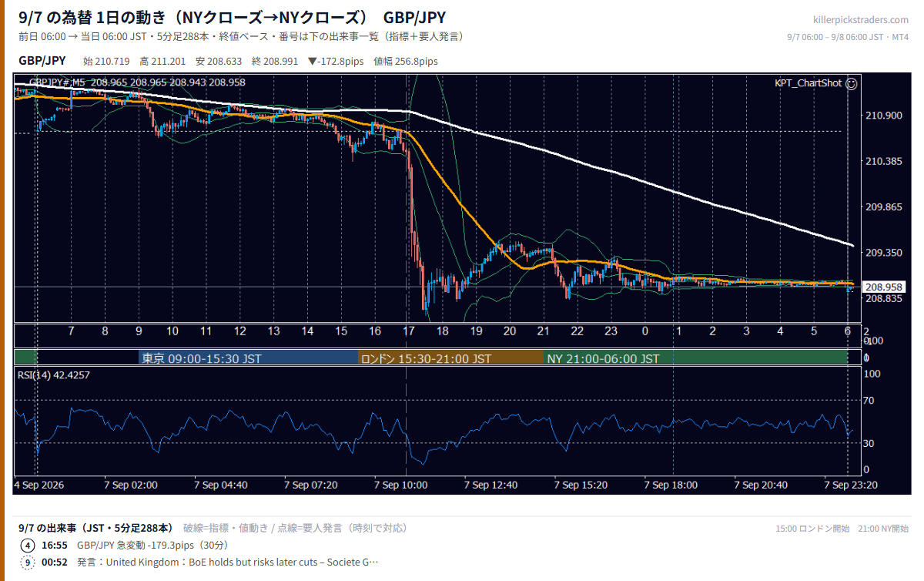
Task: Click the smiley face icon beside KPT_ChartShot
Action: click(851, 83)
